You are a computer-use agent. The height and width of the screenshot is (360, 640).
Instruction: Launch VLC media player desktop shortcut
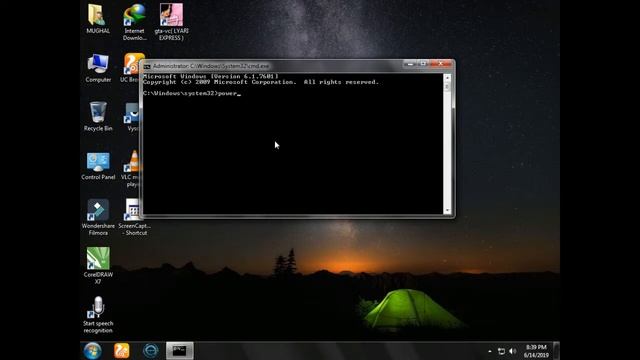[131, 169]
